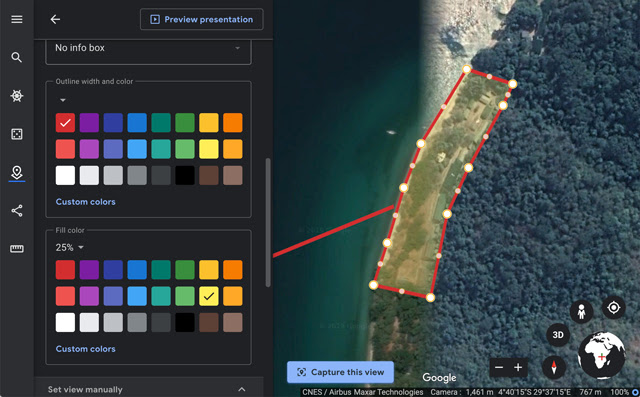Go back with the left arrow
The image size is (640, 397).
[x=55, y=19]
